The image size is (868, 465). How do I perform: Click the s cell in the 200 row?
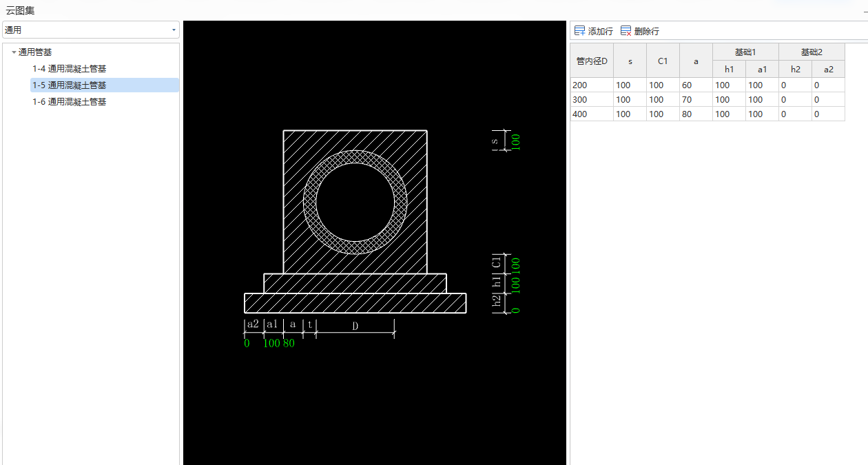click(630, 85)
